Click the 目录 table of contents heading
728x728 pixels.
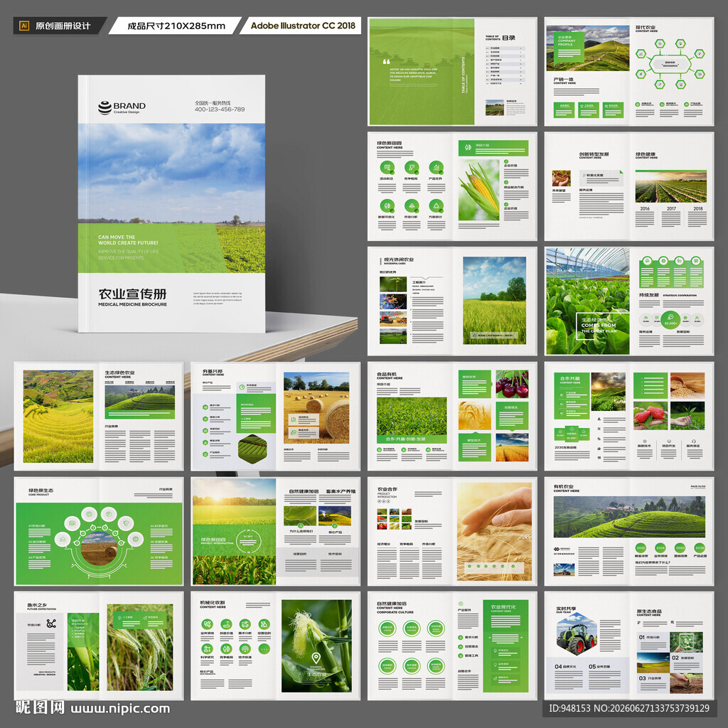pos(509,38)
